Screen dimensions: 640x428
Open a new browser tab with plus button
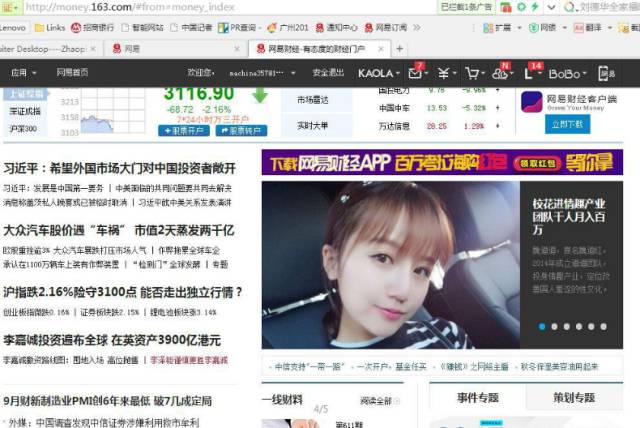[400, 49]
